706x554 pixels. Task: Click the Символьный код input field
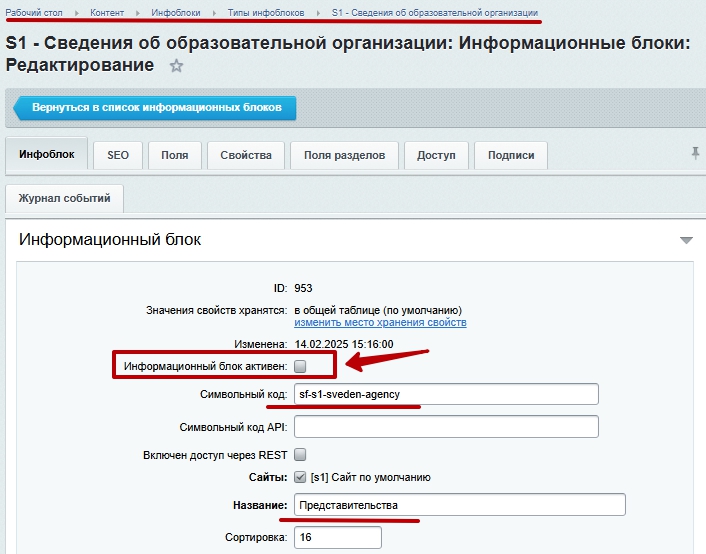(446, 395)
